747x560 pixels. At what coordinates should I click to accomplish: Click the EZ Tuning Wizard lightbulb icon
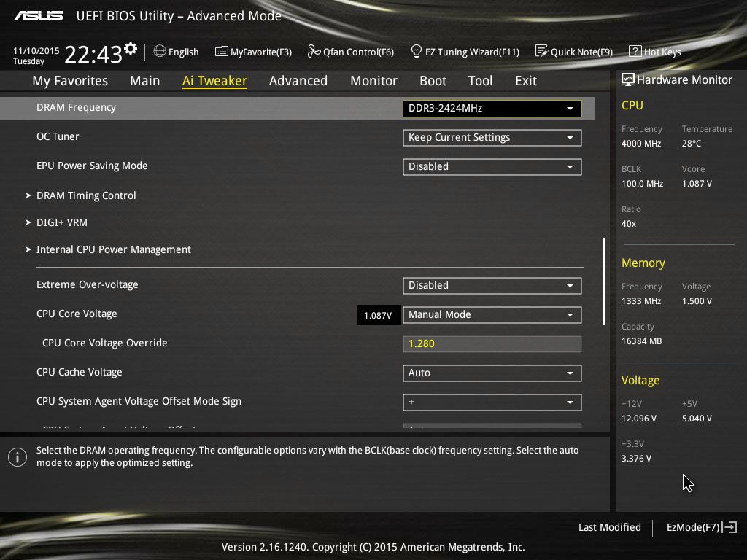(x=416, y=51)
